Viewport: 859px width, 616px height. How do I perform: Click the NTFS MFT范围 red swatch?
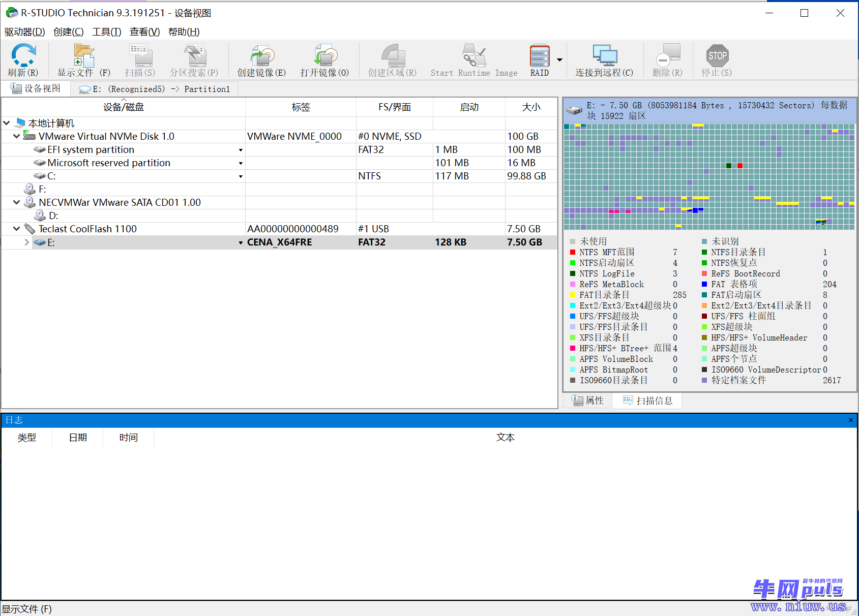point(573,252)
